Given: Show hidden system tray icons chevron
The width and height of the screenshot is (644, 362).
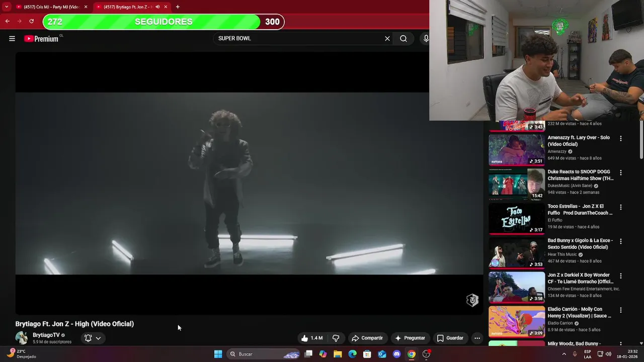Looking at the screenshot, I should pos(563,354).
